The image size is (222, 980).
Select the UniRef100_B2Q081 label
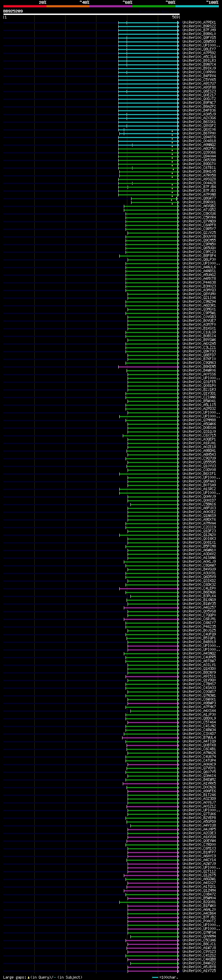(199, 902)
